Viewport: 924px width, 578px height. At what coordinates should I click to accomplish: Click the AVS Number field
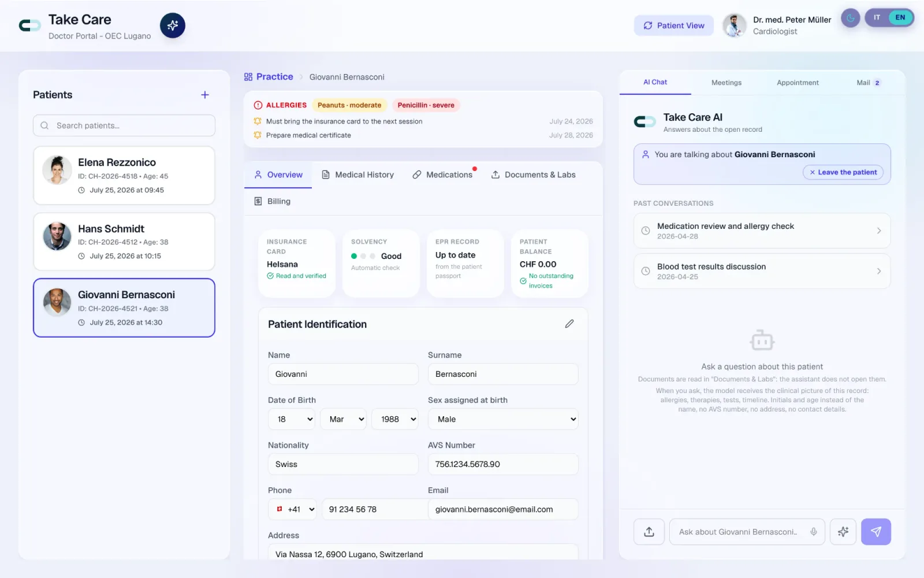(x=503, y=464)
